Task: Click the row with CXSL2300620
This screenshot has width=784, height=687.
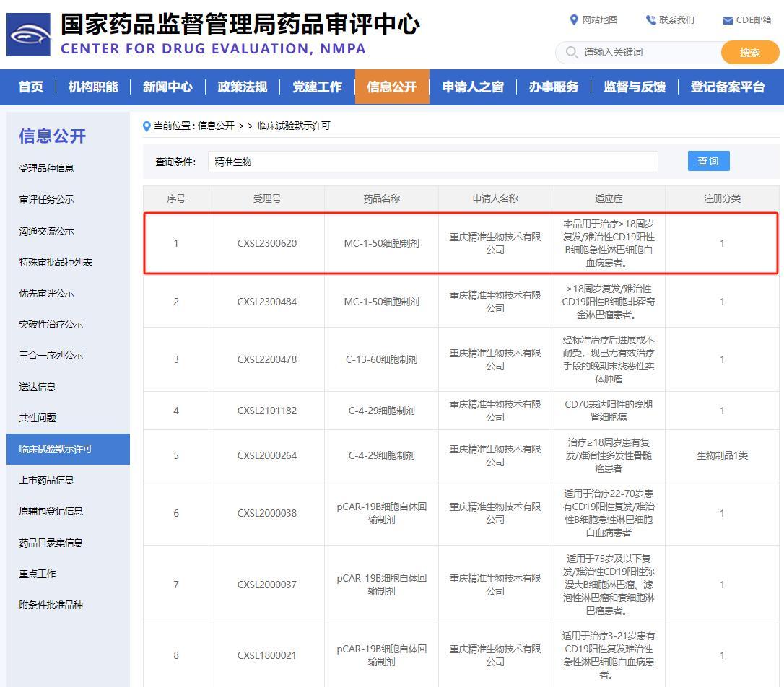Action: [x=461, y=243]
